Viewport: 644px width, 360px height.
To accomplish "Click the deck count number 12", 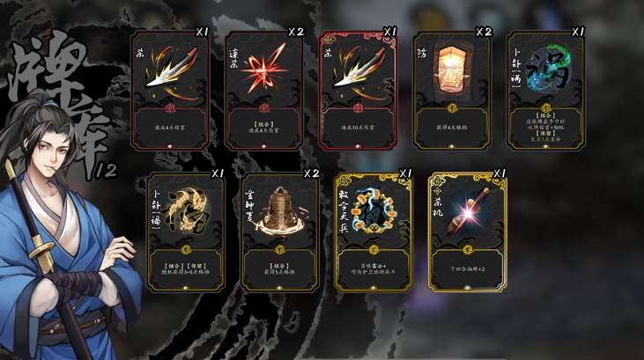I will (106, 171).
